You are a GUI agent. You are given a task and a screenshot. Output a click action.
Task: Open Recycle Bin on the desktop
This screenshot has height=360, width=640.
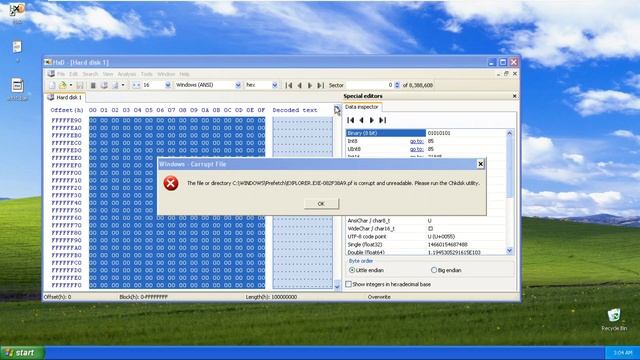[614, 320]
